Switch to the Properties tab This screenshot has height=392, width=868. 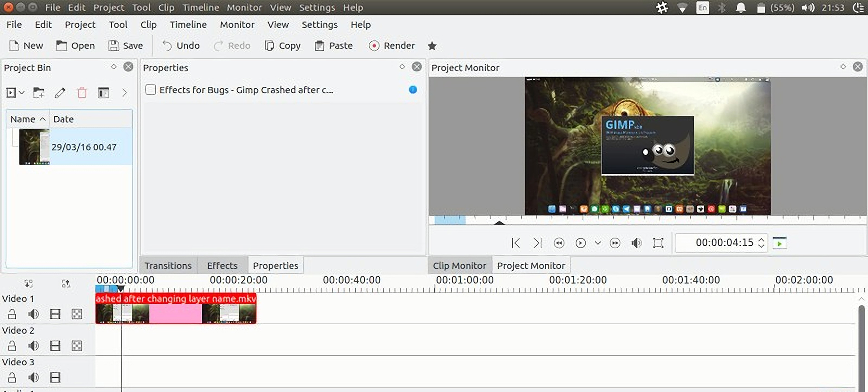tap(276, 266)
